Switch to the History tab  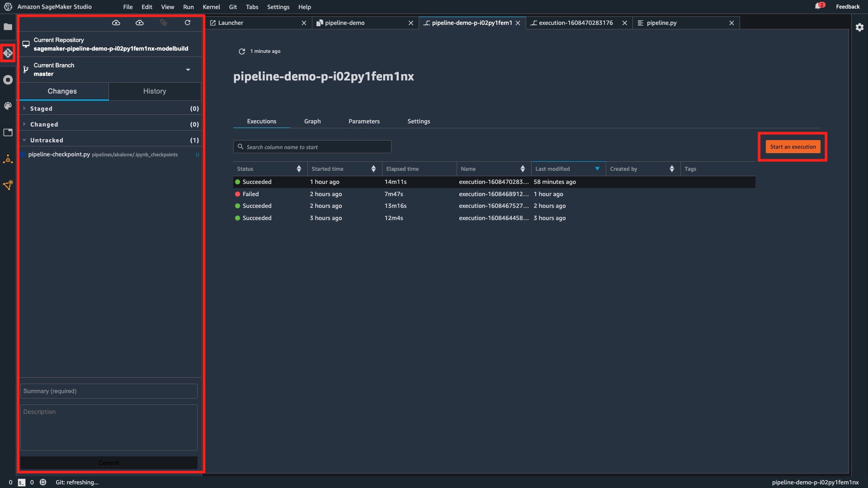(155, 91)
